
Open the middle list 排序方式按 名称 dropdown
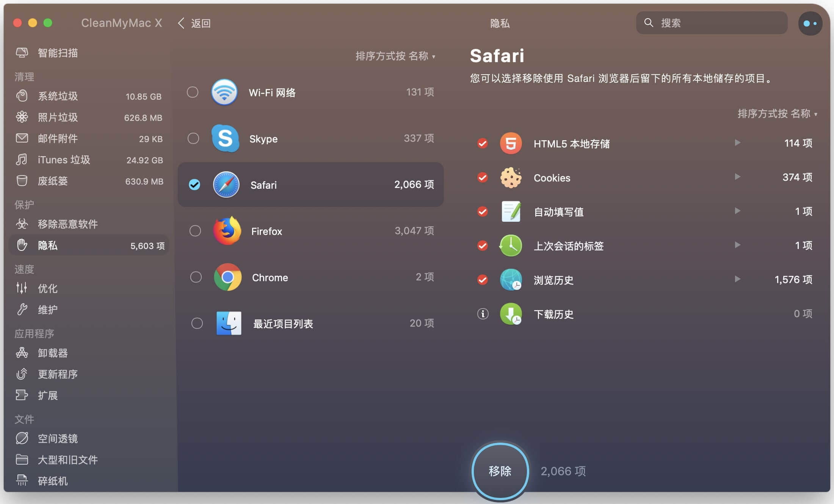395,56
